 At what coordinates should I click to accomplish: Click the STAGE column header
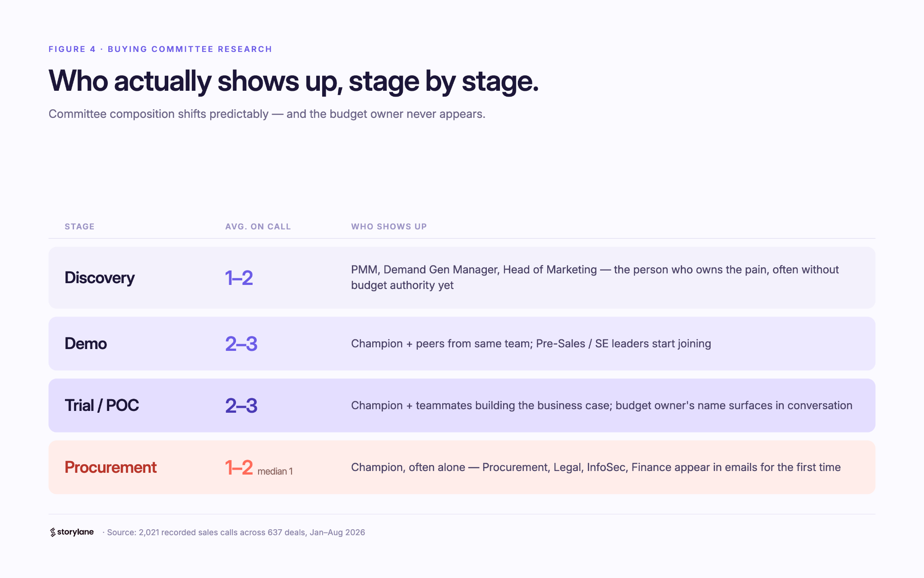click(79, 227)
